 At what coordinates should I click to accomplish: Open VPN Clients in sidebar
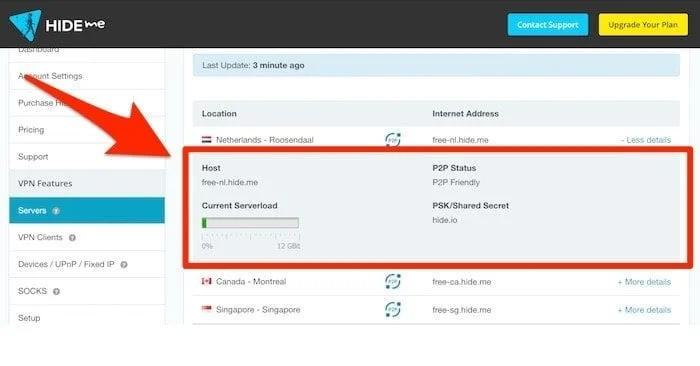[87, 237]
